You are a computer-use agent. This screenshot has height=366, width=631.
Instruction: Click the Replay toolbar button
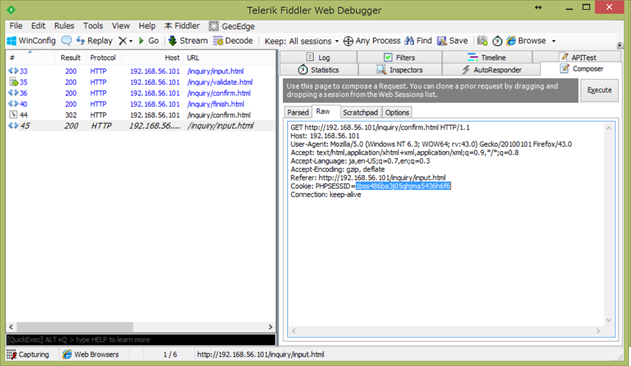tap(95, 41)
